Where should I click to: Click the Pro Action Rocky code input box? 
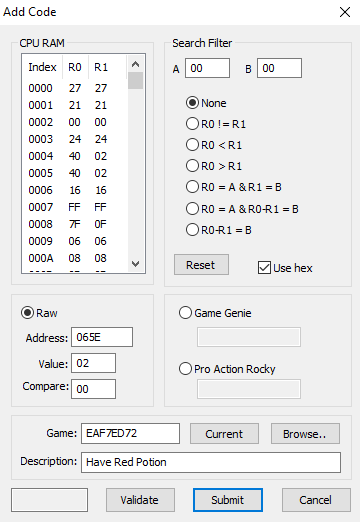click(x=249, y=389)
